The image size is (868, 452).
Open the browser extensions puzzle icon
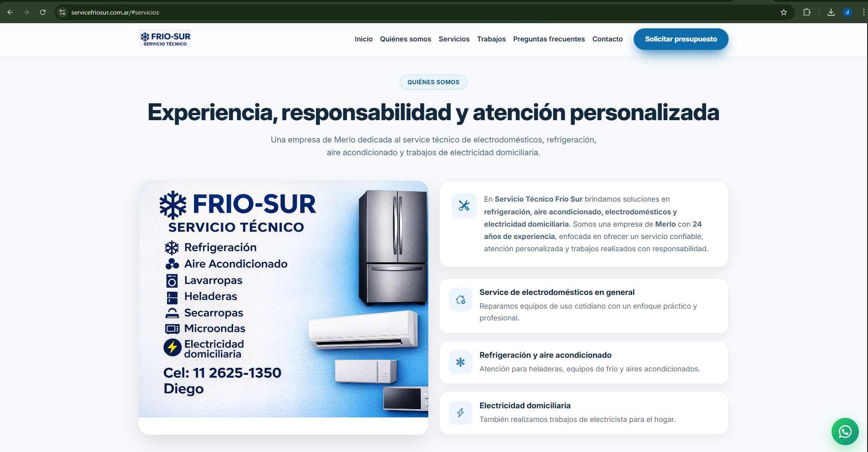[x=807, y=12]
